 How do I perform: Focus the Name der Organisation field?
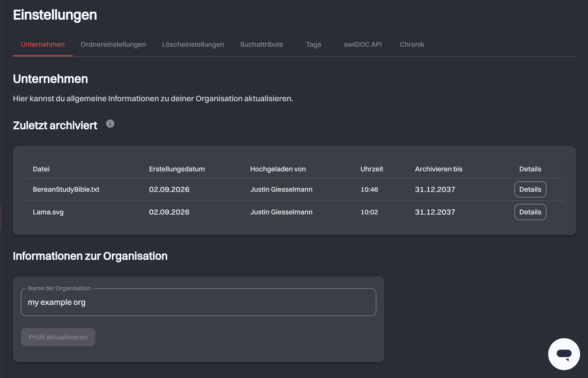(x=198, y=302)
